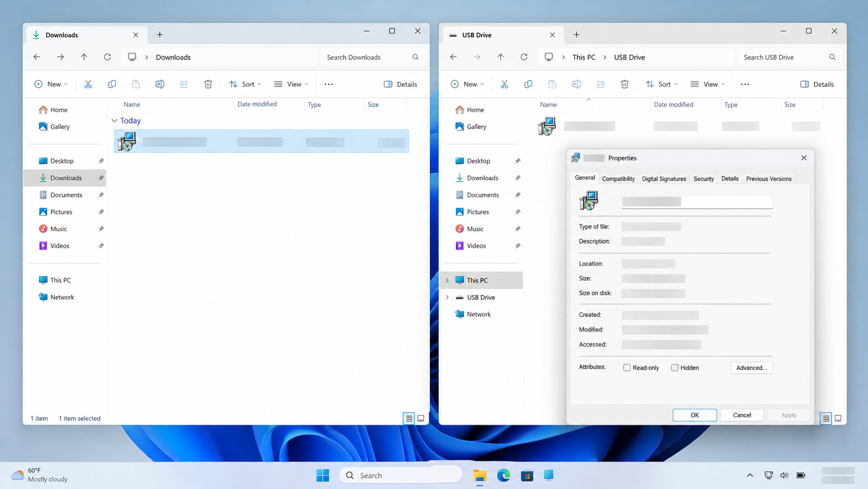The height and width of the screenshot is (489, 868).
Task: Click Delete trash icon in Downloads toolbar
Action: pos(208,84)
